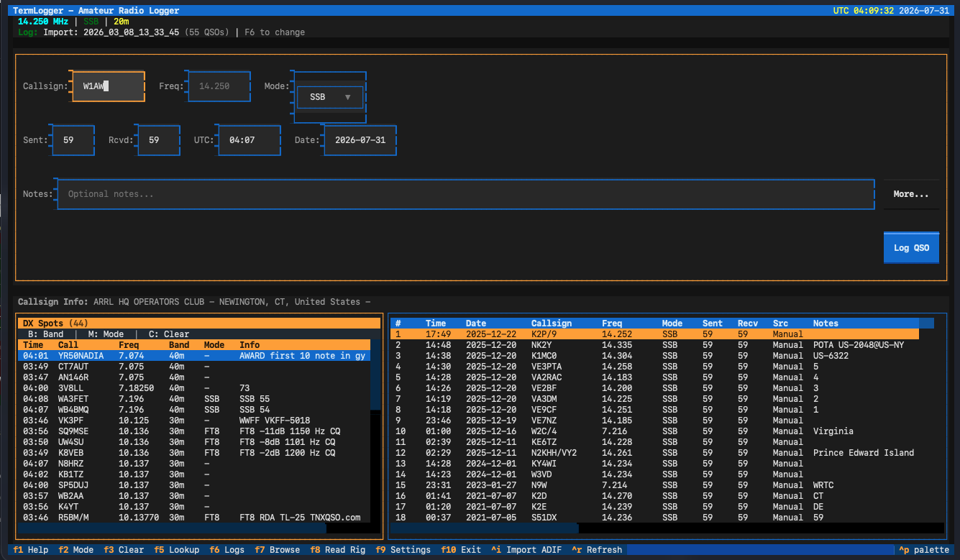Image resolution: width=960 pixels, height=560 pixels.
Task: Click the UTC time field
Action: tap(249, 140)
